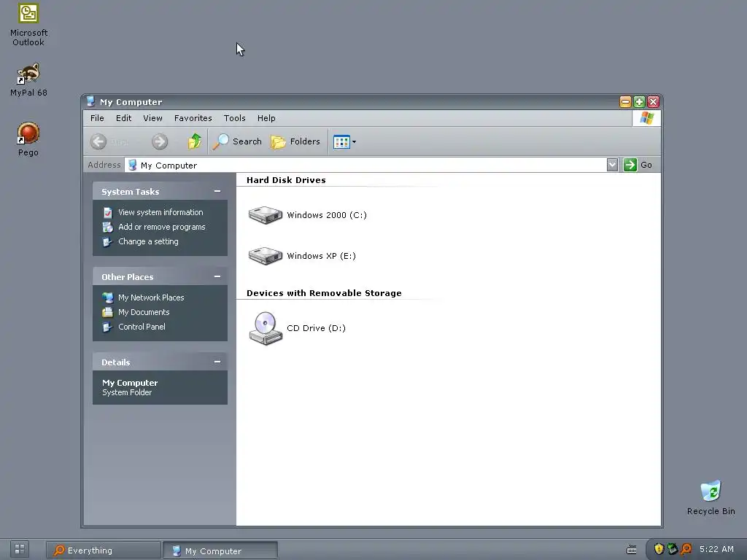Maximize the My Computer window

point(639,101)
